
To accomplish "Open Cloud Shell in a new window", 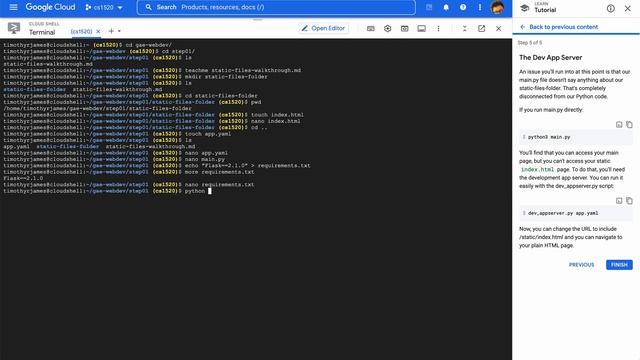I will [x=482, y=29].
